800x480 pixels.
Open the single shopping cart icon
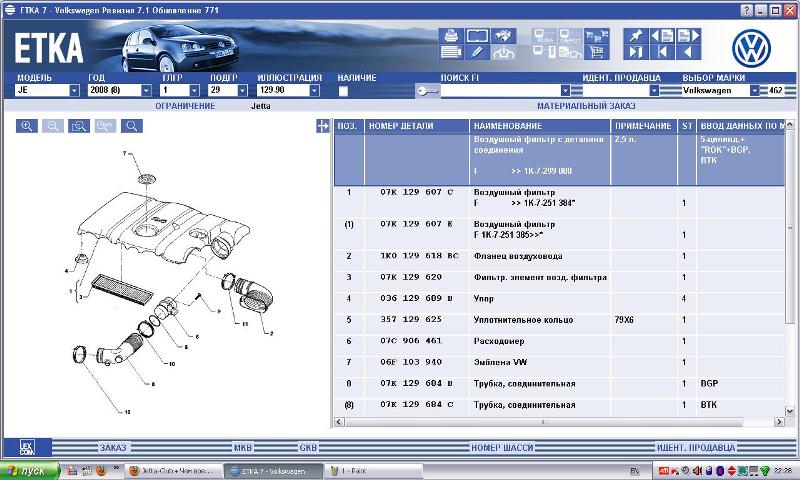[x=596, y=52]
